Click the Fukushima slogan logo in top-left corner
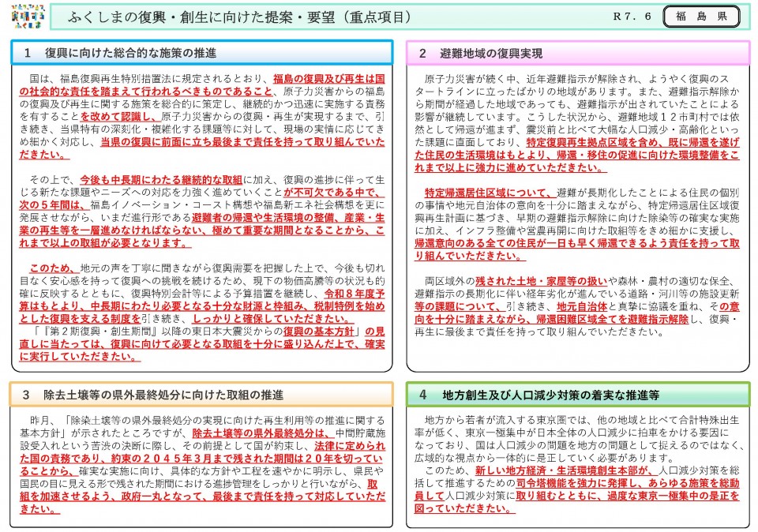Screen dimensions: 758x532 (27, 17)
